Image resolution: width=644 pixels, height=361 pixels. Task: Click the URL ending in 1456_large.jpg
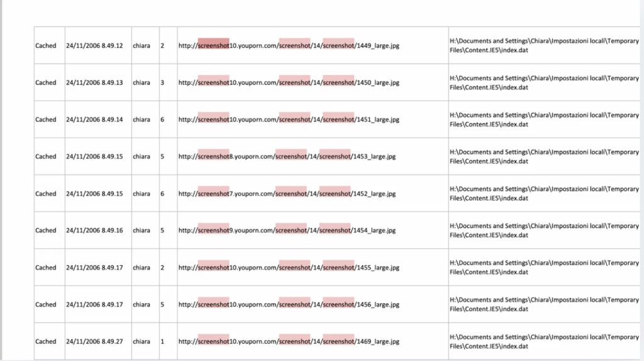pos(289,304)
